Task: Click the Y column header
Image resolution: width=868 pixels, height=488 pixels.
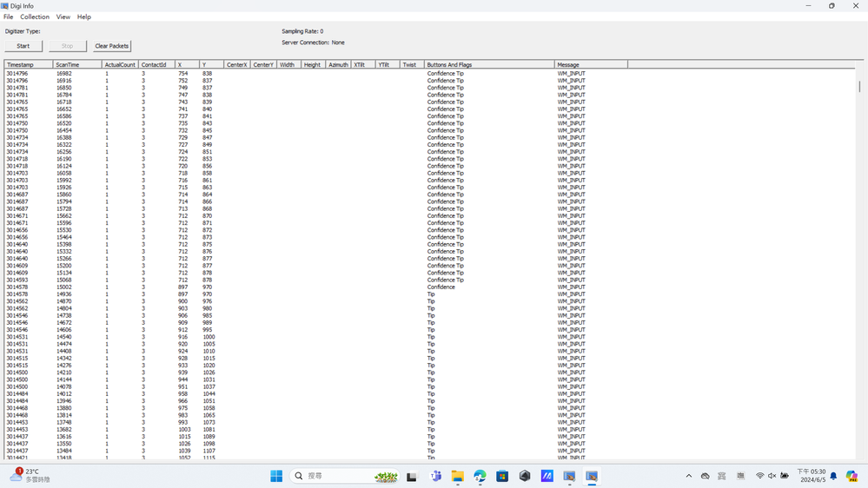Action: click(211, 65)
